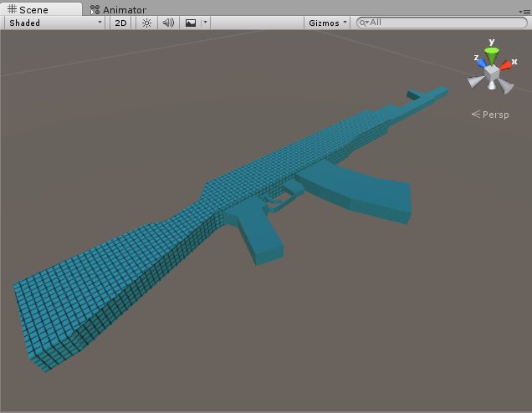Switch to the Scene tab
This screenshot has height=413, width=532.
(x=28, y=10)
